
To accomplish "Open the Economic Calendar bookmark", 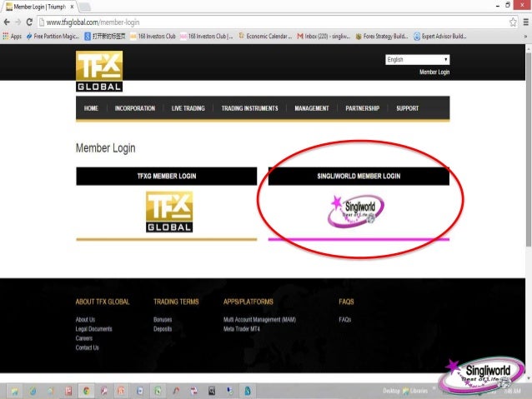I will [x=265, y=36].
